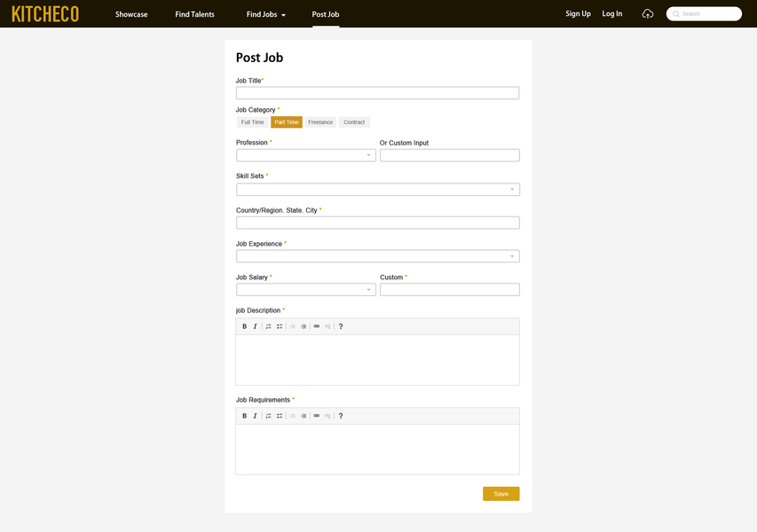This screenshot has height=532, width=757.
Task: Go to the Showcase page
Action: click(131, 14)
